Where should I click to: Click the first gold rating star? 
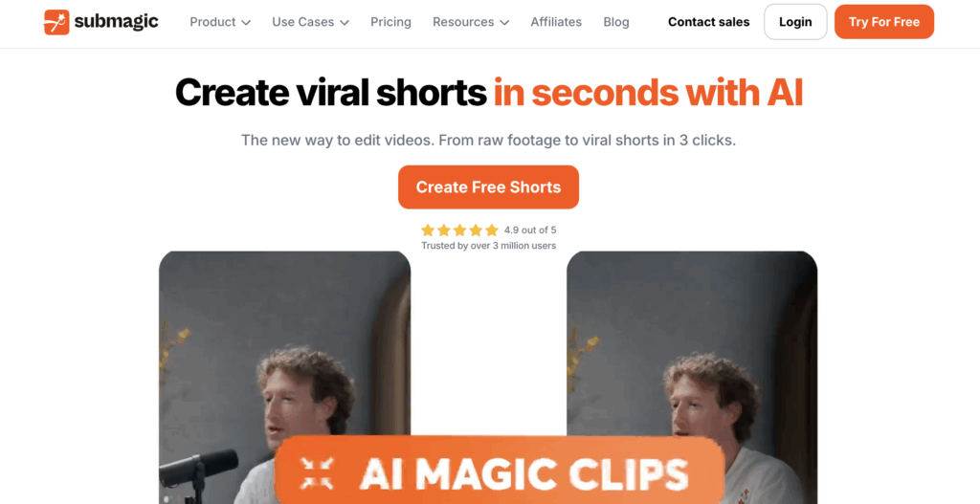tap(428, 230)
